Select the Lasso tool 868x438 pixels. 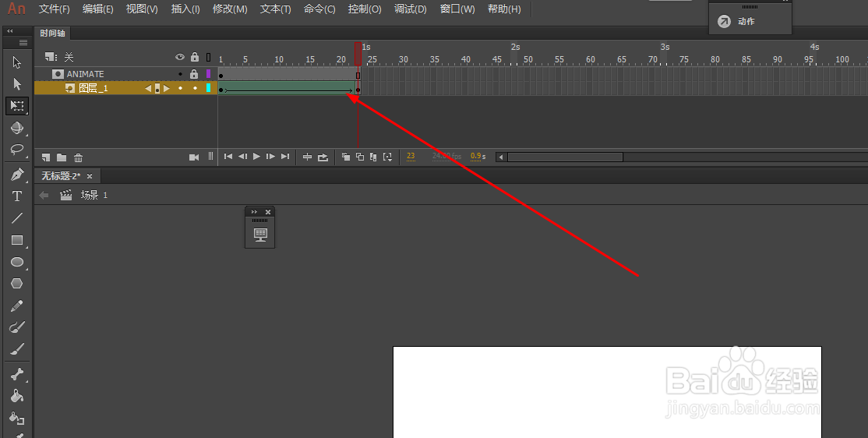(x=16, y=150)
